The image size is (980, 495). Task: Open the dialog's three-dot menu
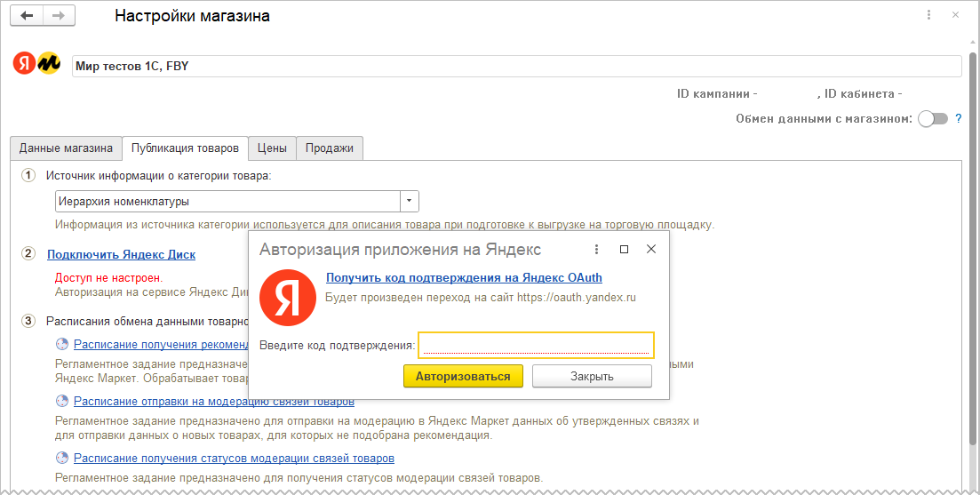pyautogui.click(x=597, y=250)
